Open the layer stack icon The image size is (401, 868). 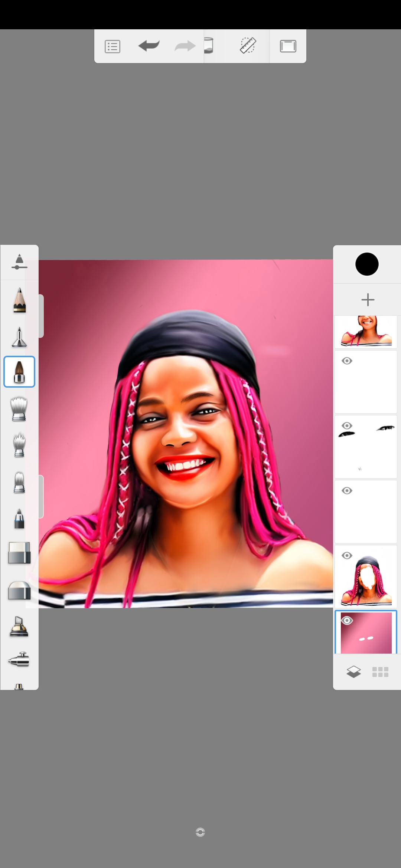pos(353,671)
